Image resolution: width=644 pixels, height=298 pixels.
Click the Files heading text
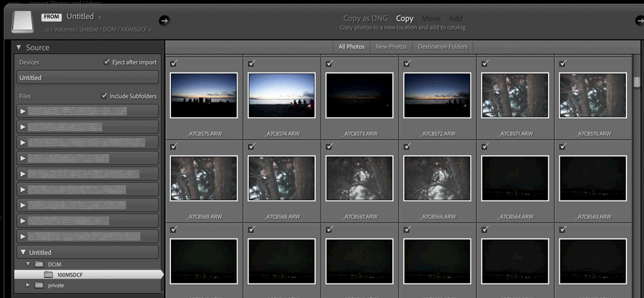point(25,96)
